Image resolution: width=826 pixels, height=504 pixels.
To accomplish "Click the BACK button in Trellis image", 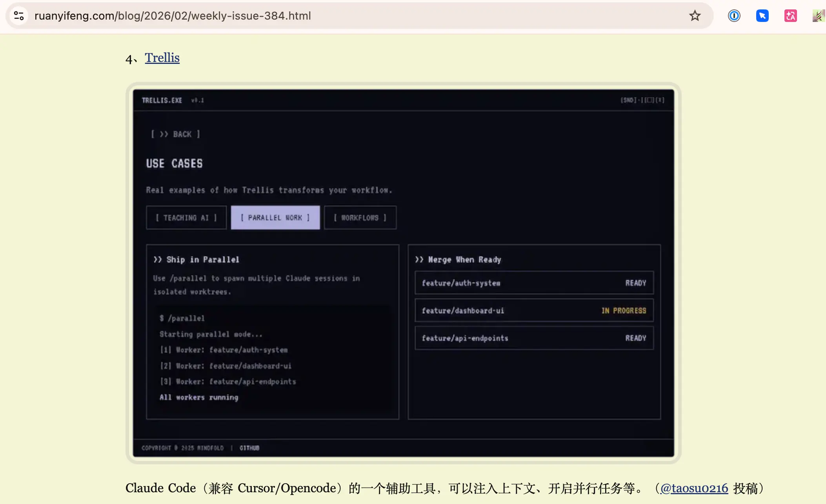I will (176, 134).
